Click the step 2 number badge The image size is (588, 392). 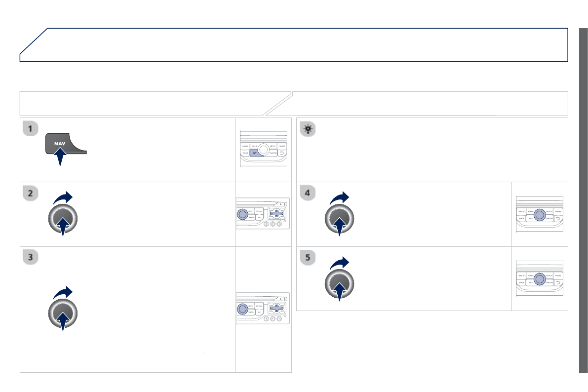point(31,194)
